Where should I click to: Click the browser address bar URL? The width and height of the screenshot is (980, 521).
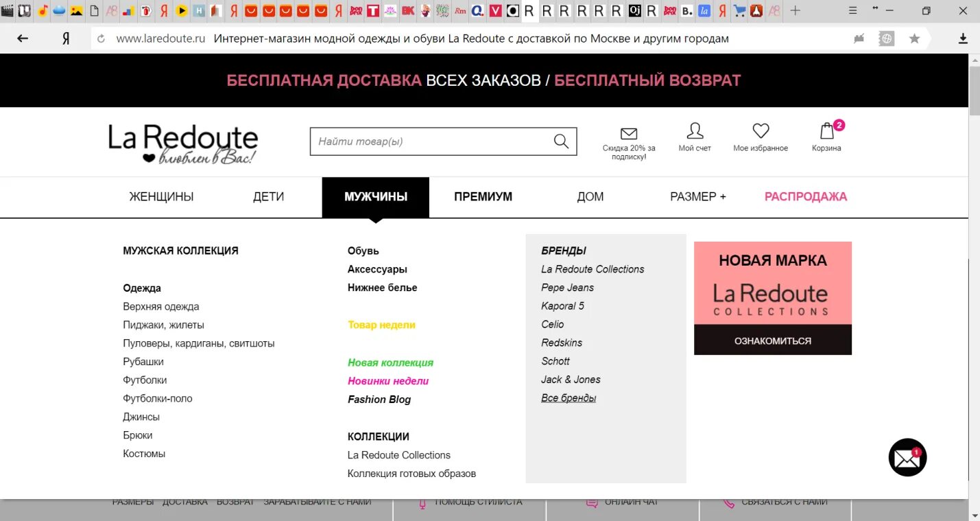click(x=160, y=39)
